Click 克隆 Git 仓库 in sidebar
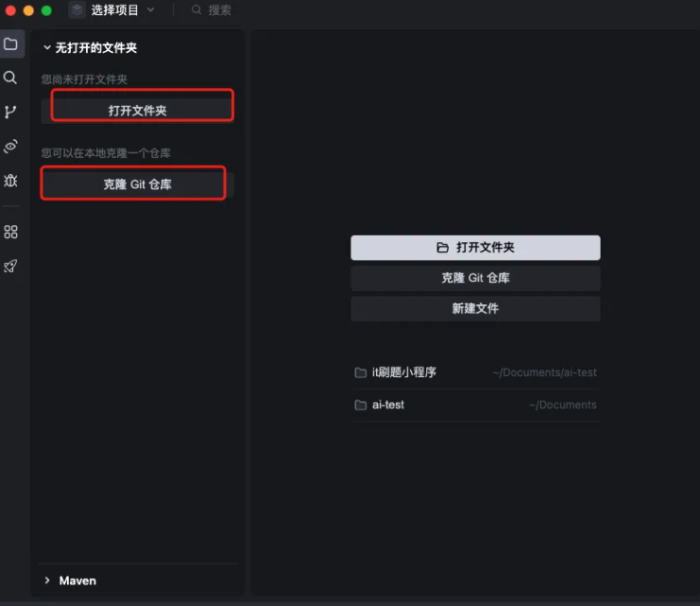The width and height of the screenshot is (700, 606). [138, 184]
